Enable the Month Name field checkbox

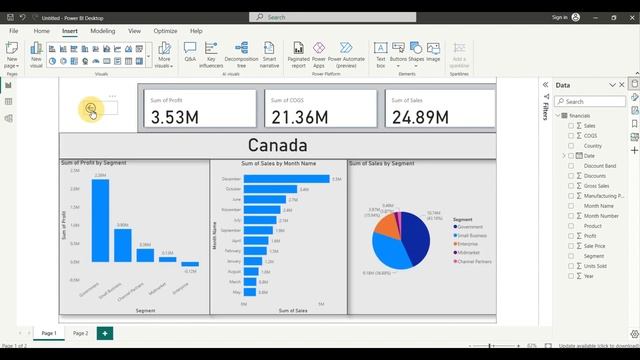[x=571, y=206]
